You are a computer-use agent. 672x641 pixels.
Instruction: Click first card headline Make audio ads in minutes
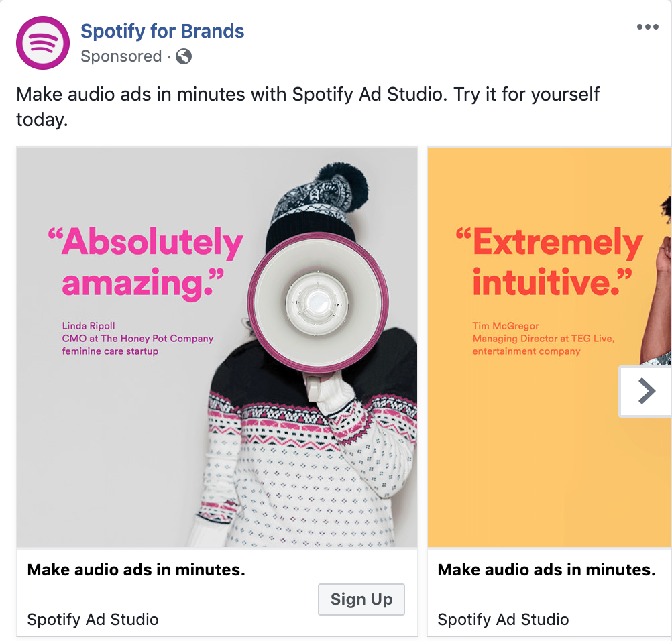click(x=136, y=570)
